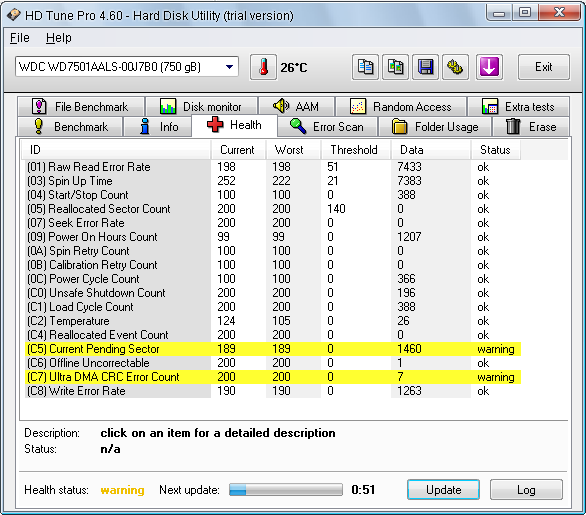This screenshot has height=515, width=586.
Task: Select the Spin Retry Count row
Action: pyautogui.click(x=273, y=251)
